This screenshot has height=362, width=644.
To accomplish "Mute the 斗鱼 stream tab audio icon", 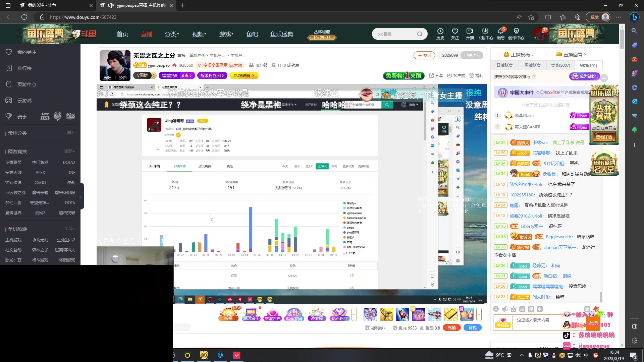I will [x=111, y=5].
